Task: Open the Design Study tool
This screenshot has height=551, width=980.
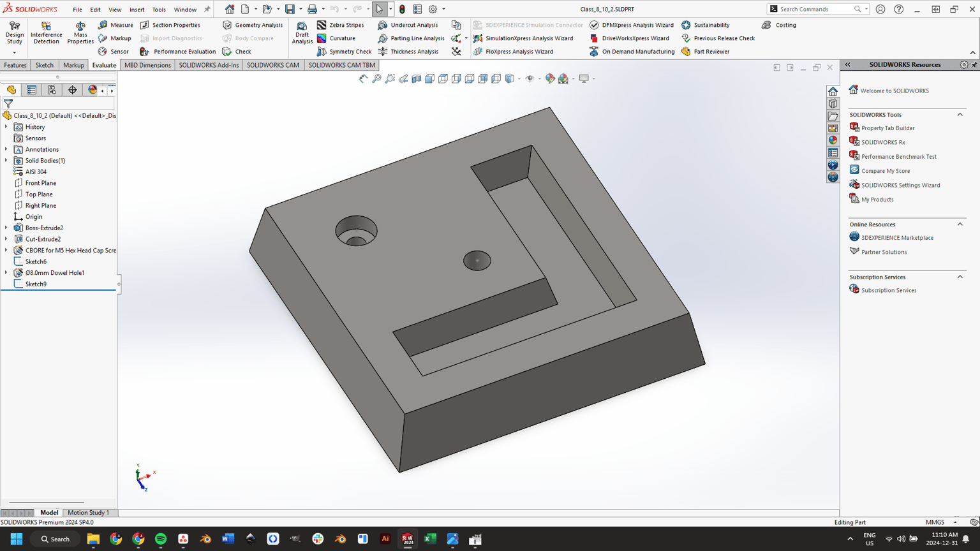Action: tap(14, 33)
